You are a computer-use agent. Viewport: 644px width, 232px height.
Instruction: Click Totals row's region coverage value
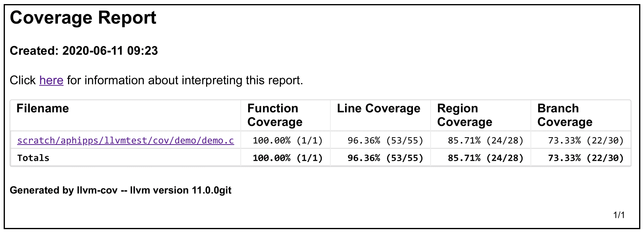click(x=486, y=158)
